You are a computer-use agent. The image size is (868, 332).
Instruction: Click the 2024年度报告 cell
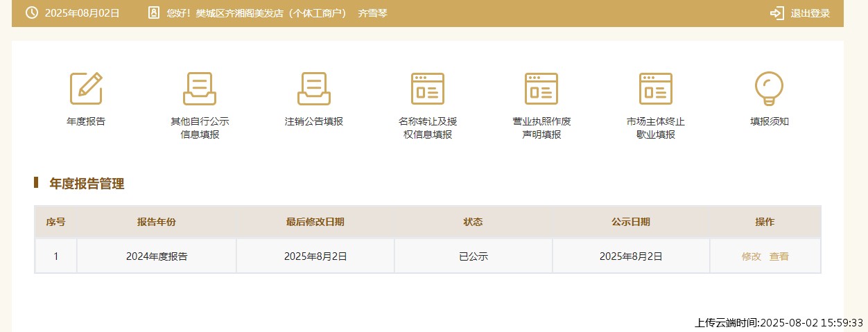[x=157, y=256]
